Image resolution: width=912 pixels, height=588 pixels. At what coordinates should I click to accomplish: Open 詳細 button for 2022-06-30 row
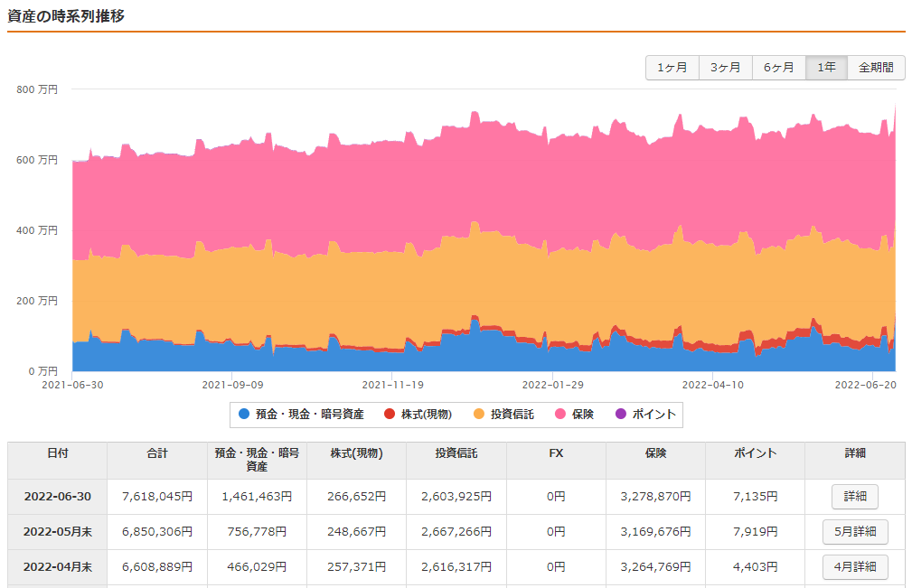(854, 497)
